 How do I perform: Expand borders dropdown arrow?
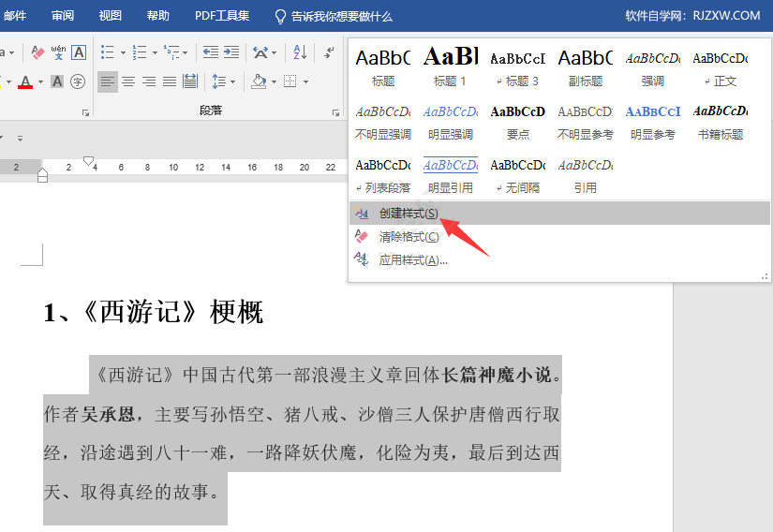click(306, 81)
